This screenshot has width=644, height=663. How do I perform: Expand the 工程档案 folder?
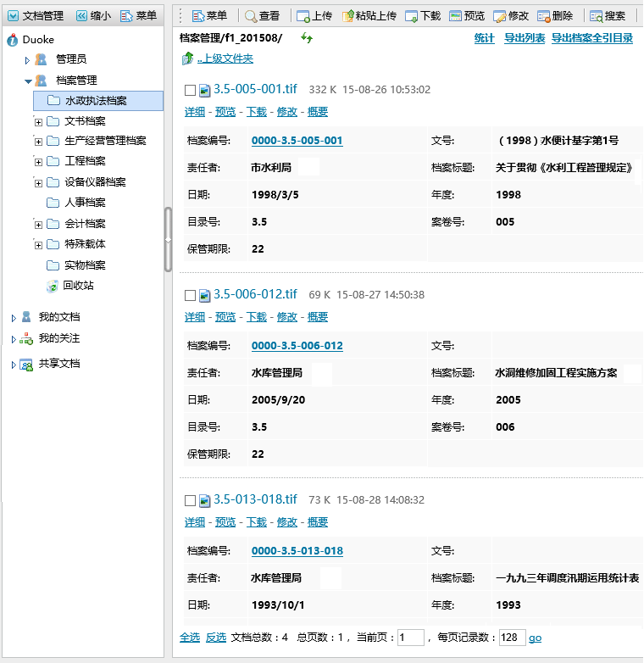tap(38, 162)
